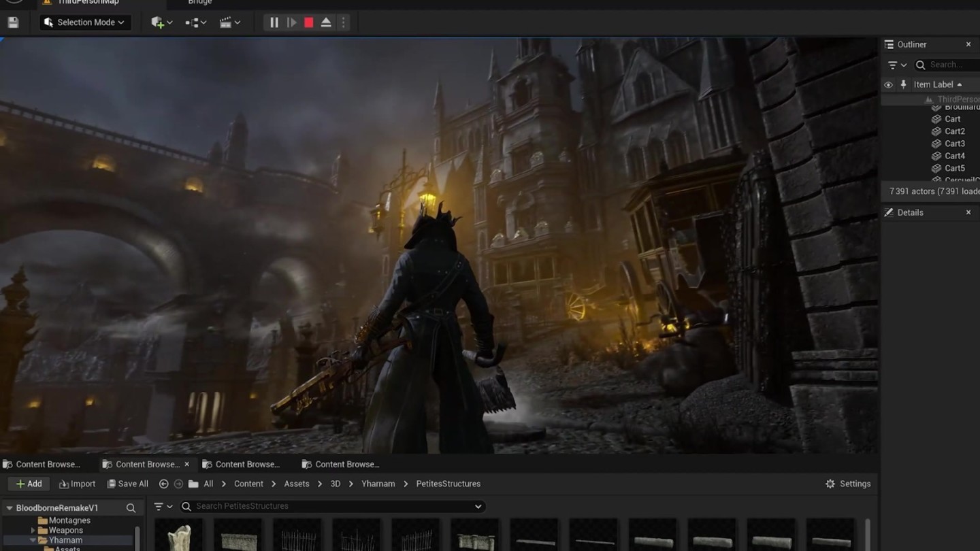Screen dimensions: 980x551
Task: Close the active second Content Browser tab
Action: (186, 465)
